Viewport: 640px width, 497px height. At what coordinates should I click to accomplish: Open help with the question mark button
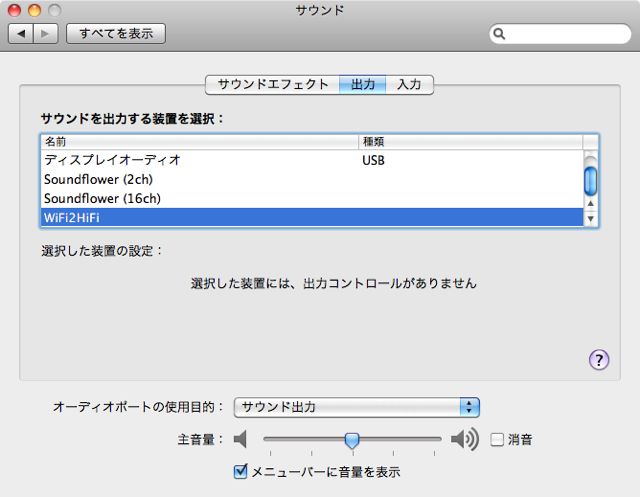coord(599,359)
